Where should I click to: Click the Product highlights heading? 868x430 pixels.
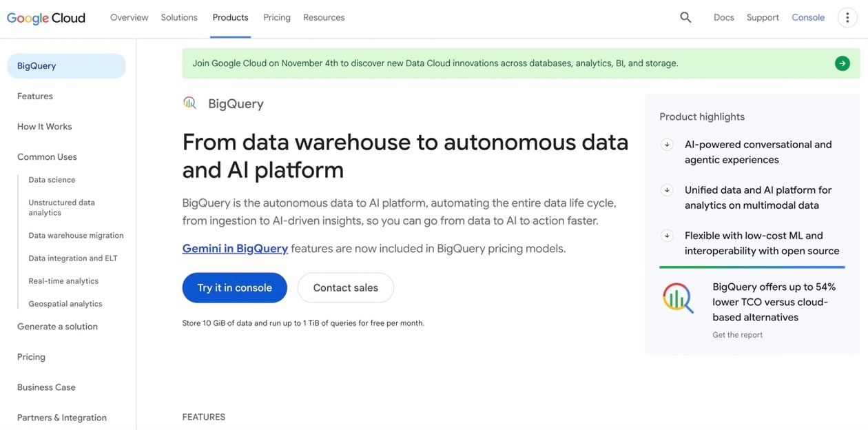(702, 117)
